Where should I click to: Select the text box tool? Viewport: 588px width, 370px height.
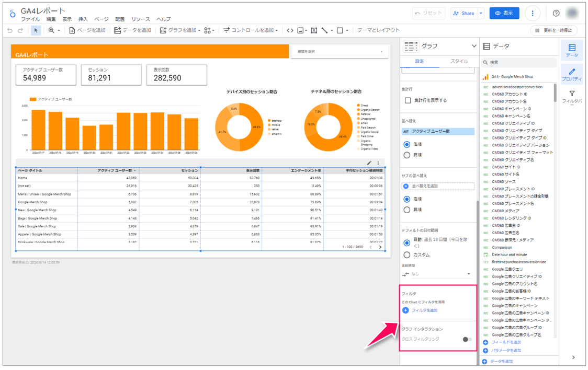click(314, 30)
